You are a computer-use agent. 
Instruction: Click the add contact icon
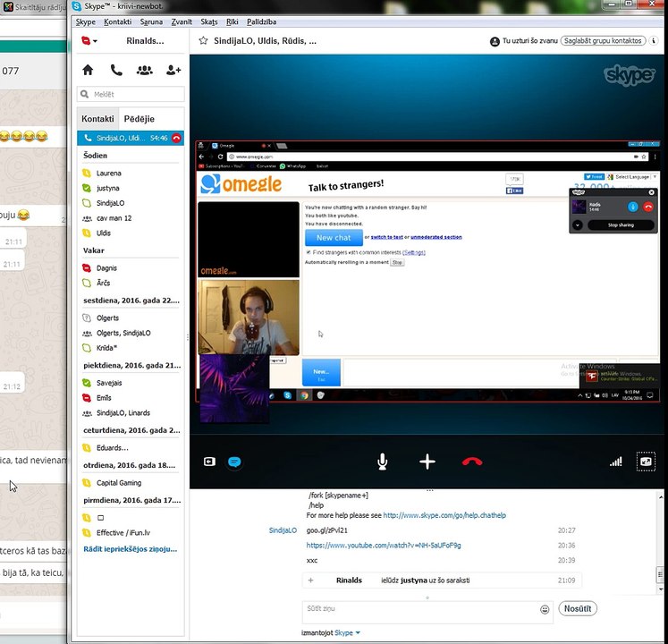173,70
